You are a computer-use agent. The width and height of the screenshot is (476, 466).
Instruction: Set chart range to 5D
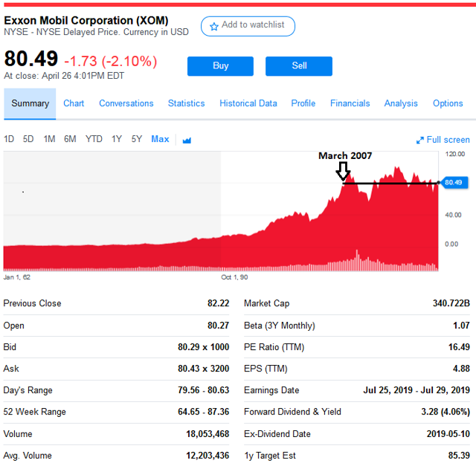pos(28,139)
